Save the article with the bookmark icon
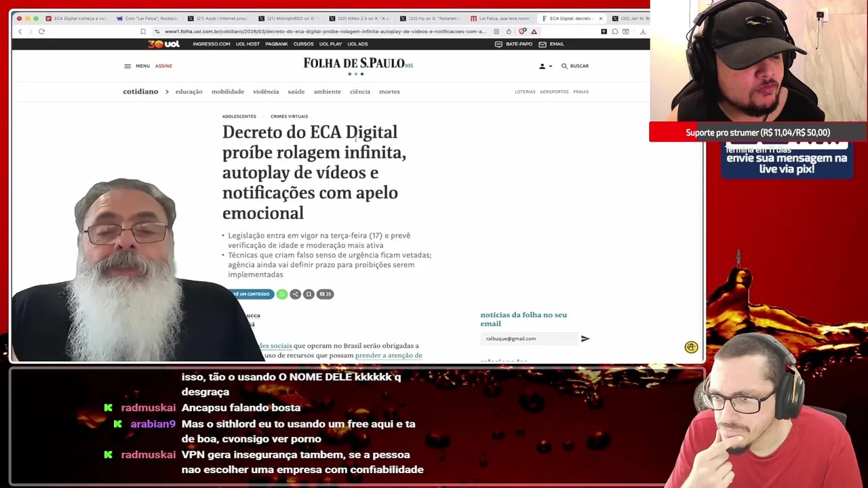This screenshot has height=488, width=868. click(309, 294)
